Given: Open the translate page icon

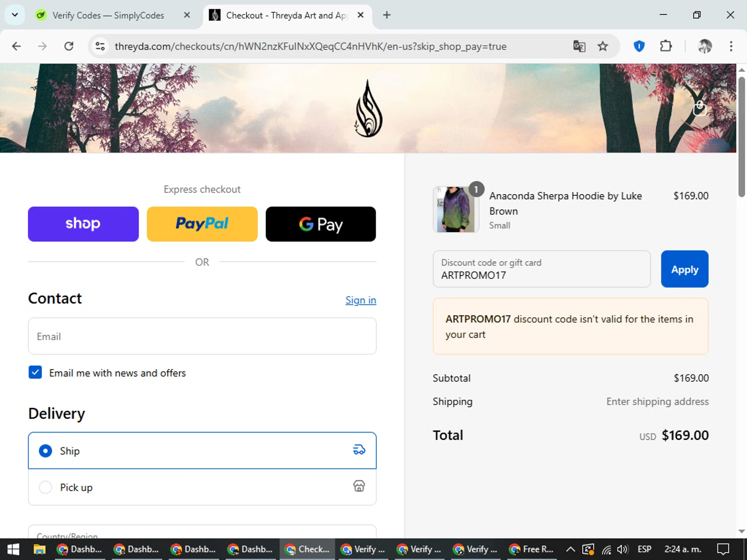Looking at the screenshot, I should [x=579, y=46].
